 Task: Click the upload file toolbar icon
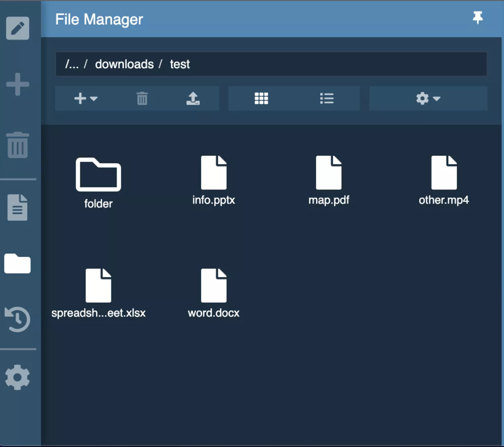193,99
